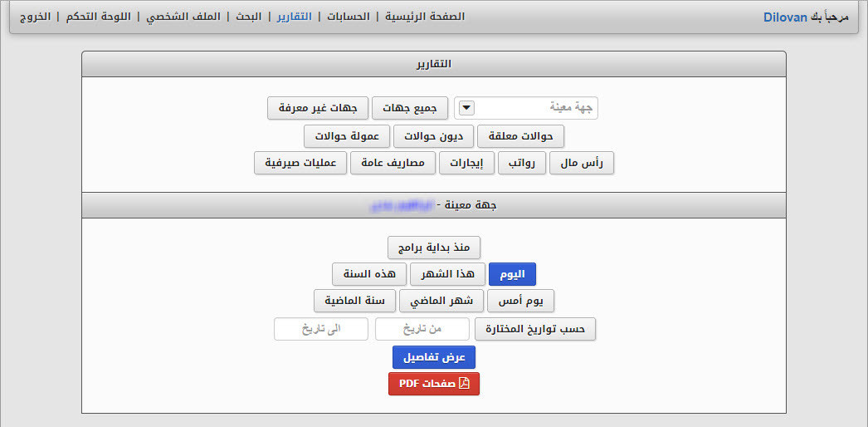
Task: Open the التقارير menu item
Action: (x=295, y=17)
